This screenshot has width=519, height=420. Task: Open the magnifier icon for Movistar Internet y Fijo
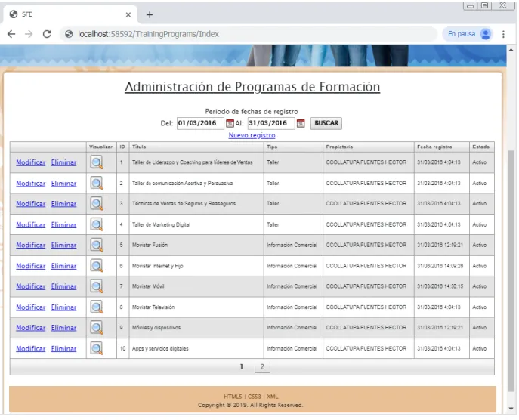tap(97, 266)
